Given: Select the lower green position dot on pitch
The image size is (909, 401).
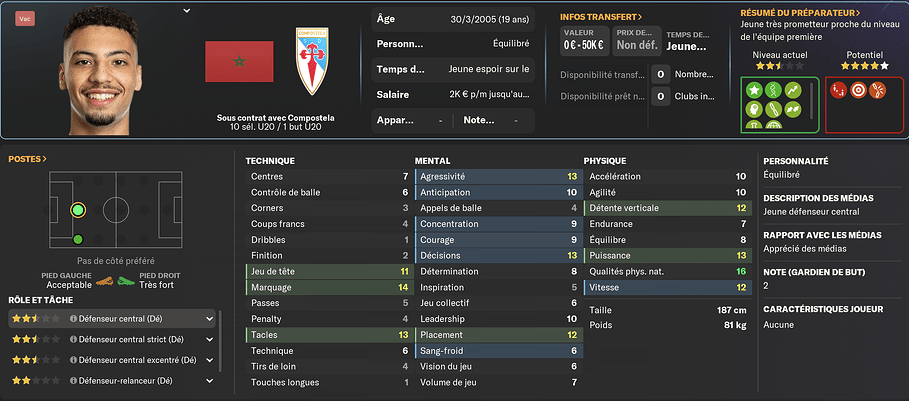Looking at the screenshot, I should pos(78,239).
